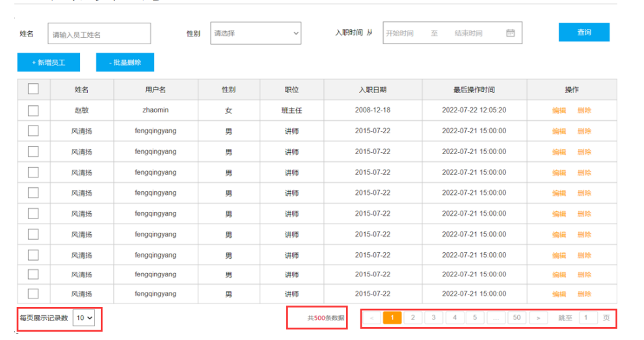644x340 pixels.
Task: Click the gender cell 女
Action: (x=229, y=111)
